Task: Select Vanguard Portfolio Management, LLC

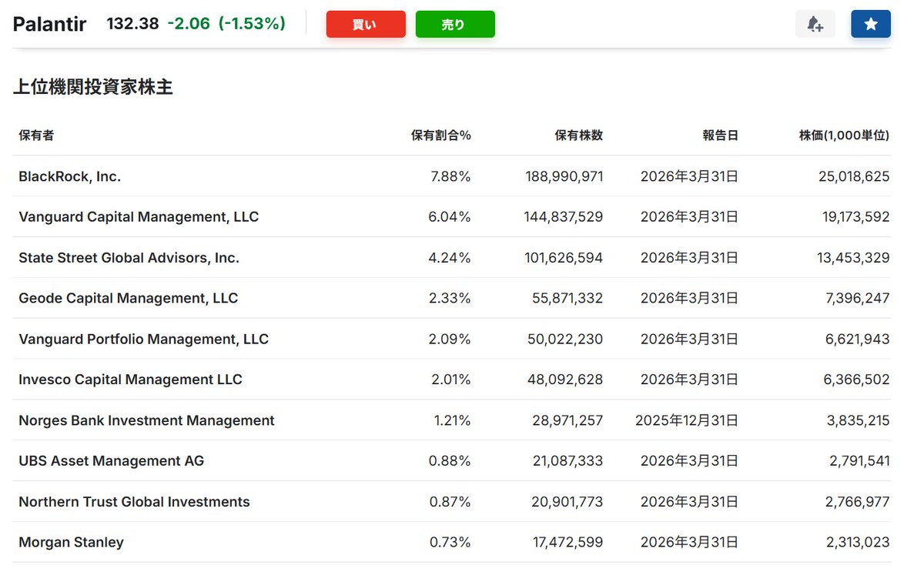Action: (x=144, y=339)
